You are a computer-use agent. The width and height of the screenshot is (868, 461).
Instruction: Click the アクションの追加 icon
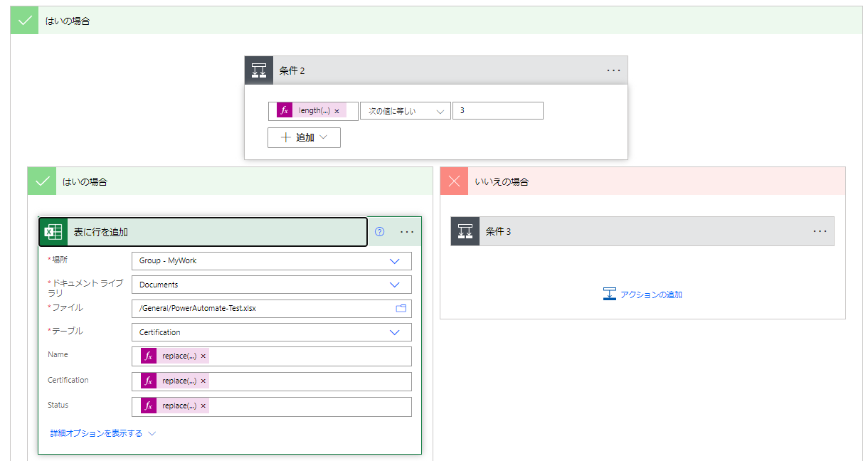click(609, 294)
